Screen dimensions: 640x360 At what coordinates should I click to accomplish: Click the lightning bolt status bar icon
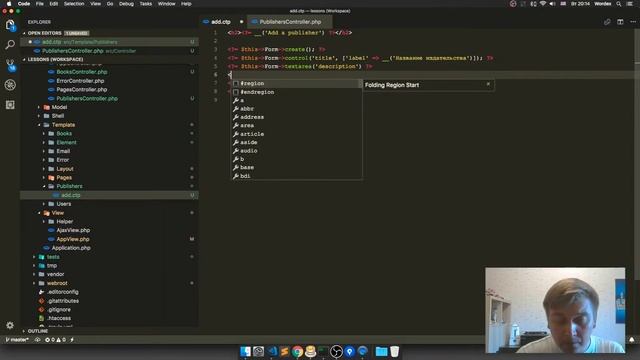click(72, 340)
